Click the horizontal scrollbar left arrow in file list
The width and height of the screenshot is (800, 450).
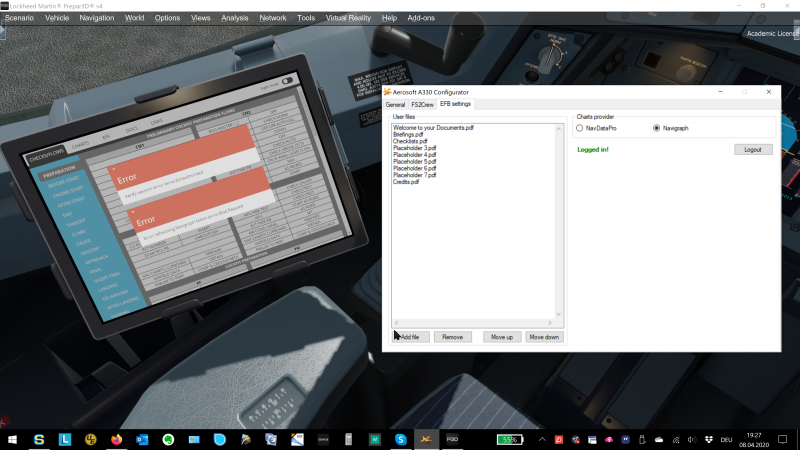(x=396, y=323)
